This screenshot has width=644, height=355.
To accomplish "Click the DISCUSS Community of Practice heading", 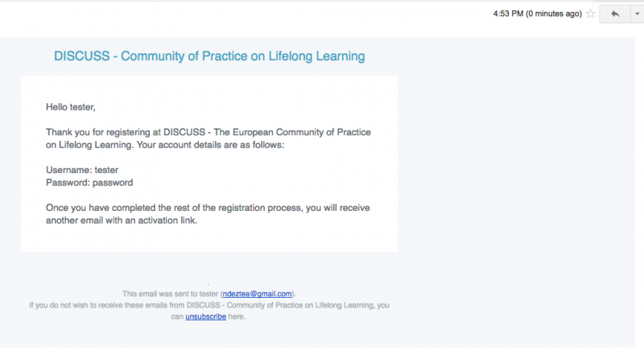I will coord(209,56).
